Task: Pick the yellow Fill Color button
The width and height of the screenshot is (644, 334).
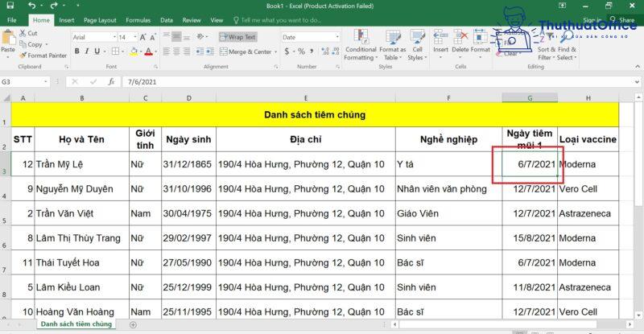Action: pos(134,52)
